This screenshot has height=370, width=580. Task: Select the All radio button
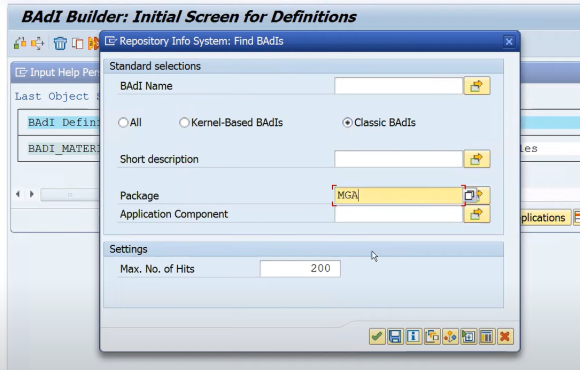[123, 122]
